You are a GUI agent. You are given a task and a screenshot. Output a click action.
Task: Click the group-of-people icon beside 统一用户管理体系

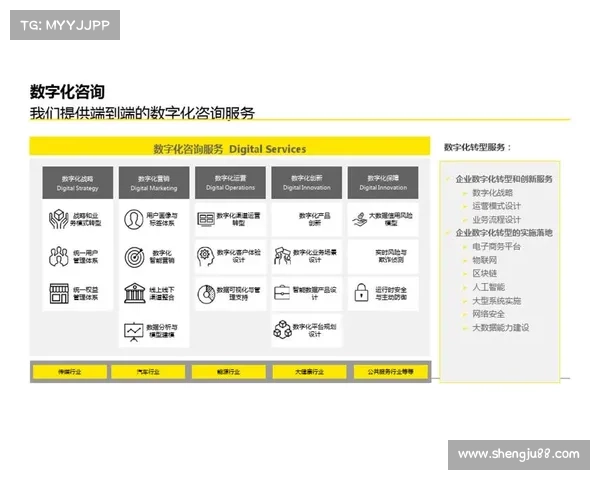[x=58, y=256]
